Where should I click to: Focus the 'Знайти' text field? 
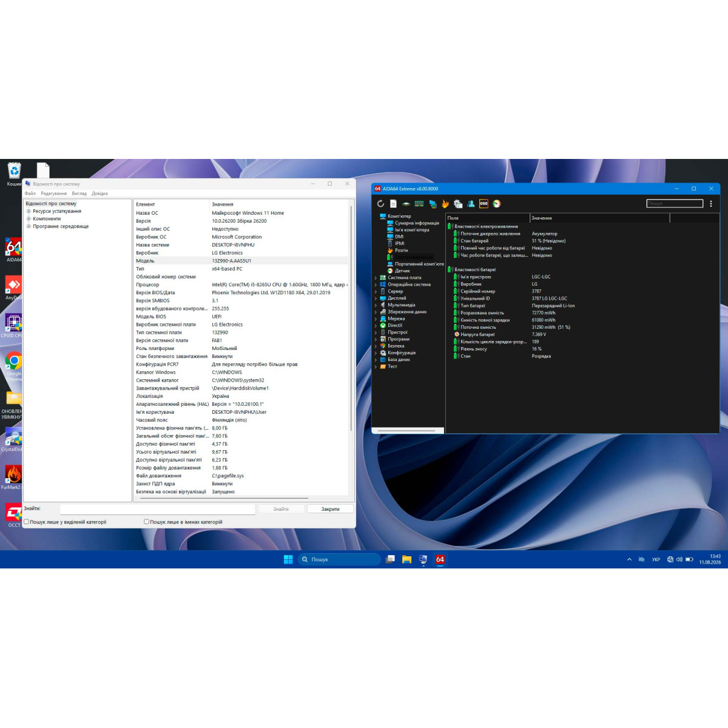(158, 509)
